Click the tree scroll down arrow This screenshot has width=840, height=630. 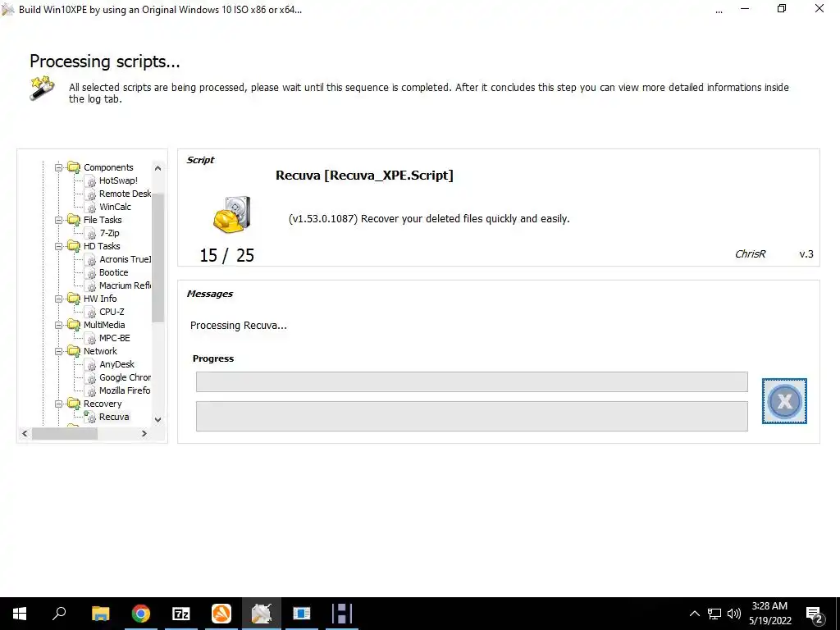pos(158,419)
